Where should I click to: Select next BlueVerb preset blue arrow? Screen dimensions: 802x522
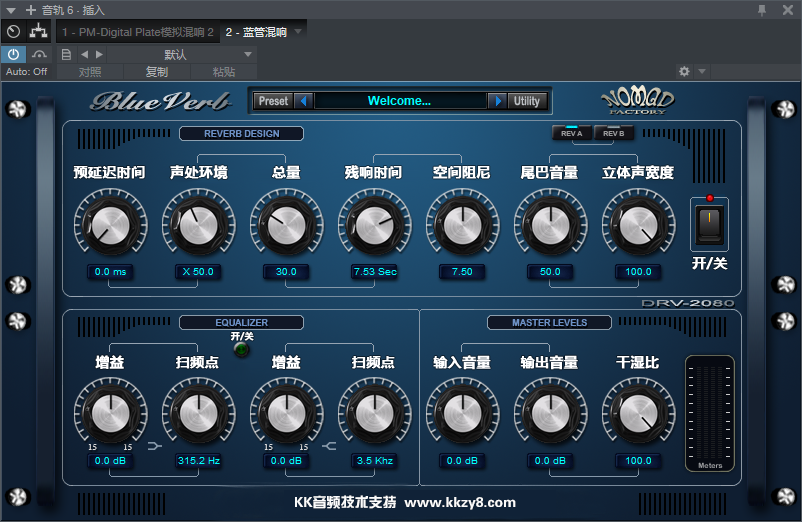[497, 101]
